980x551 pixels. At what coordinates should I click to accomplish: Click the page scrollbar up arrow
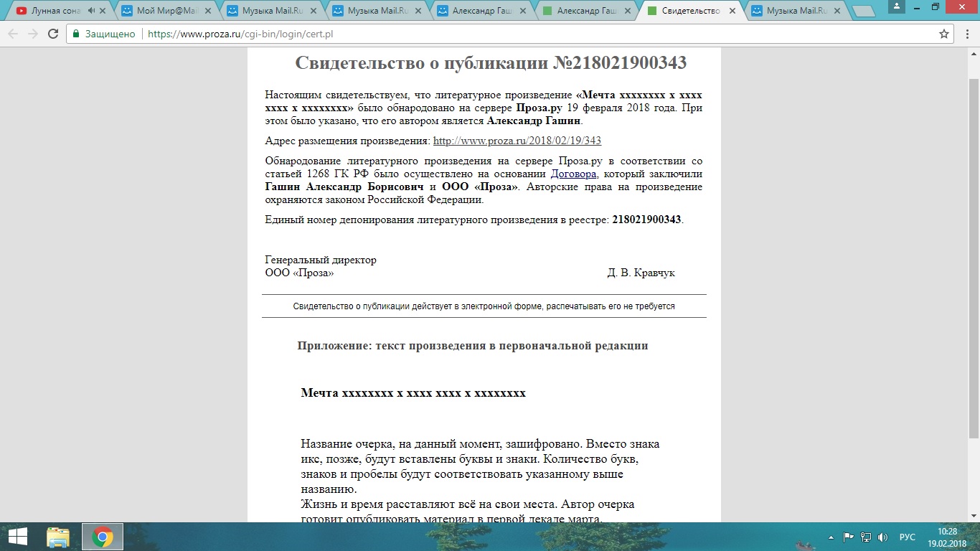[x=974, y=52]
